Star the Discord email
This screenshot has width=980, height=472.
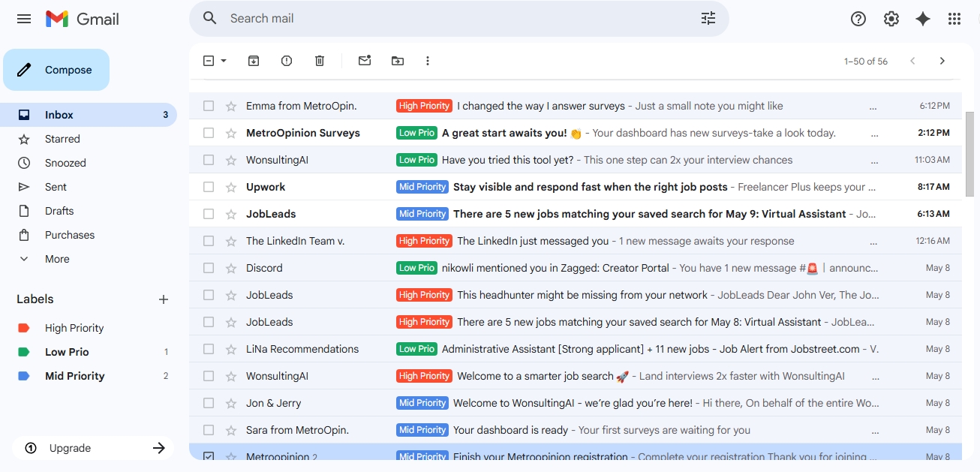[x=231, y=268]
